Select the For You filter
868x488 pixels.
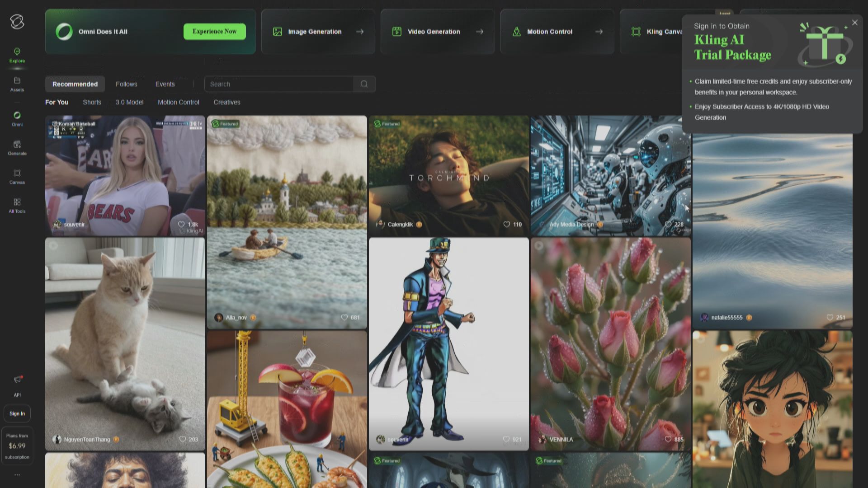point(57,102)
